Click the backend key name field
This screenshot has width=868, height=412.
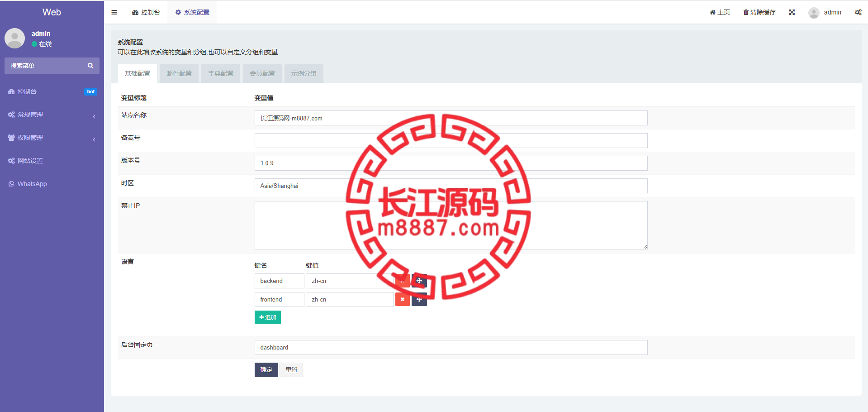click(x=280, y=281)
